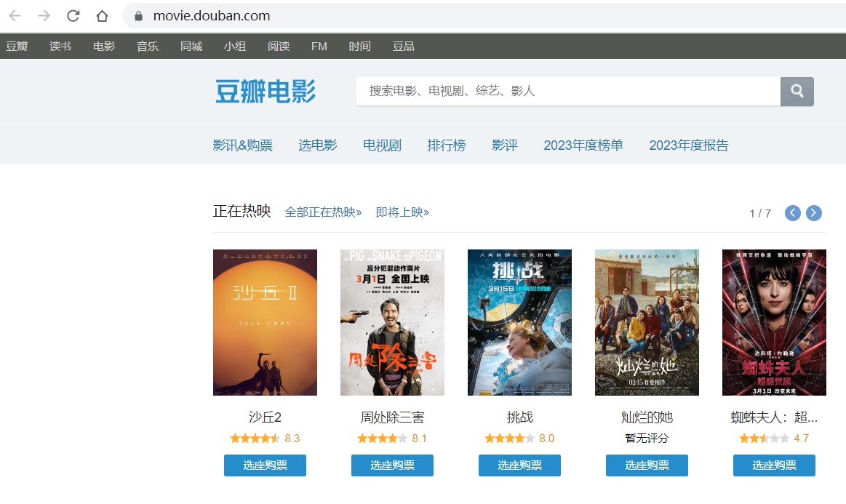Open 音乐 in the top navigation

(x=148, y=47)
